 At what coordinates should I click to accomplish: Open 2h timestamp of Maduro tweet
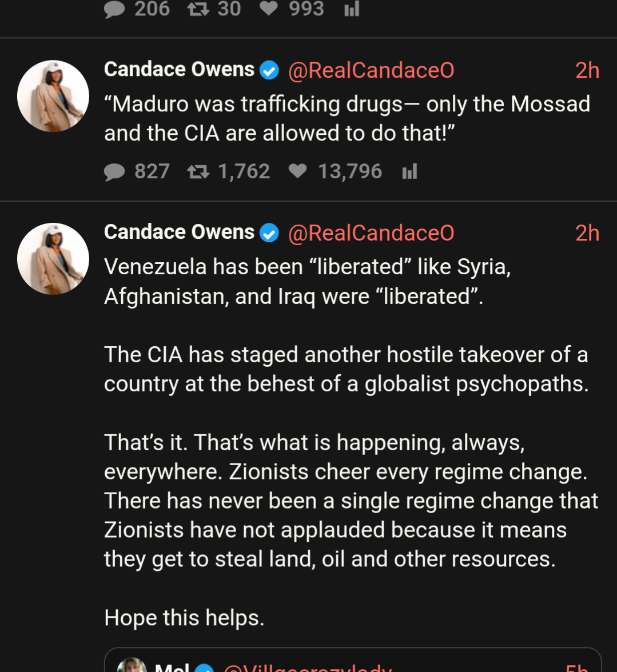[587, 70]
